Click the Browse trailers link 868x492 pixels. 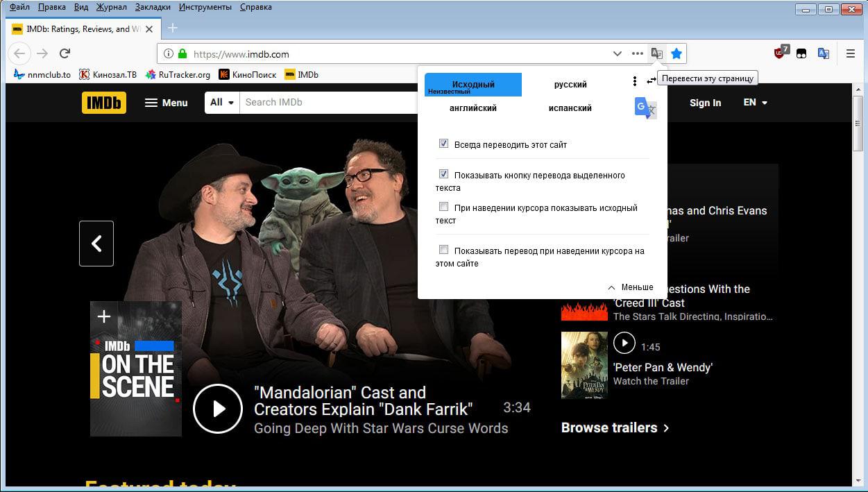coord(615,428)
